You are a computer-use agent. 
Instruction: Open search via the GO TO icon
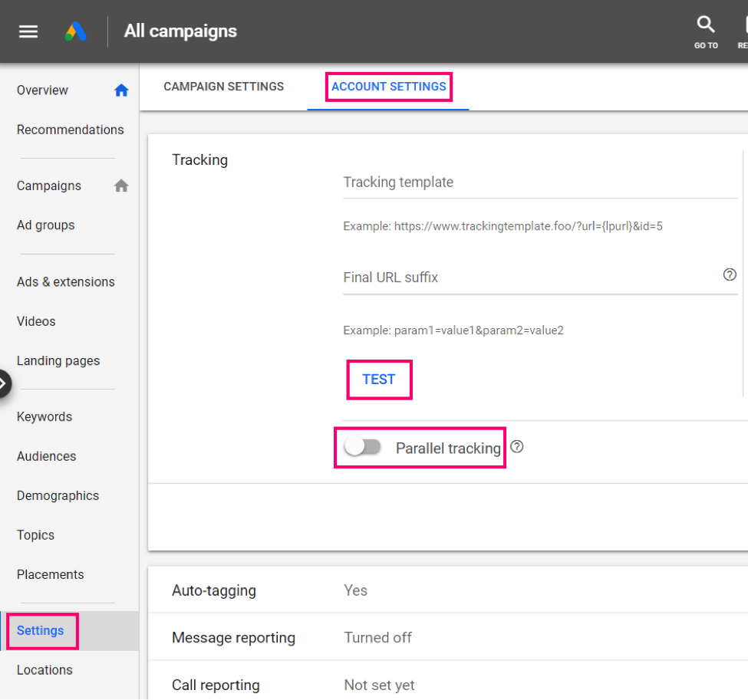click(x=706, y=25)
